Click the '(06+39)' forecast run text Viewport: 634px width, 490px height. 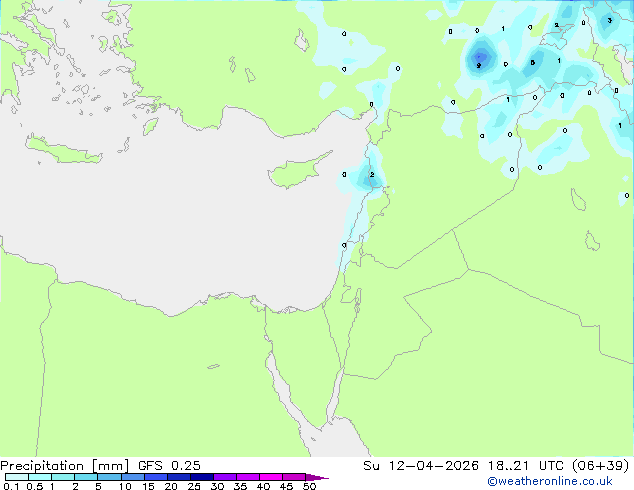tap(601, 466)
